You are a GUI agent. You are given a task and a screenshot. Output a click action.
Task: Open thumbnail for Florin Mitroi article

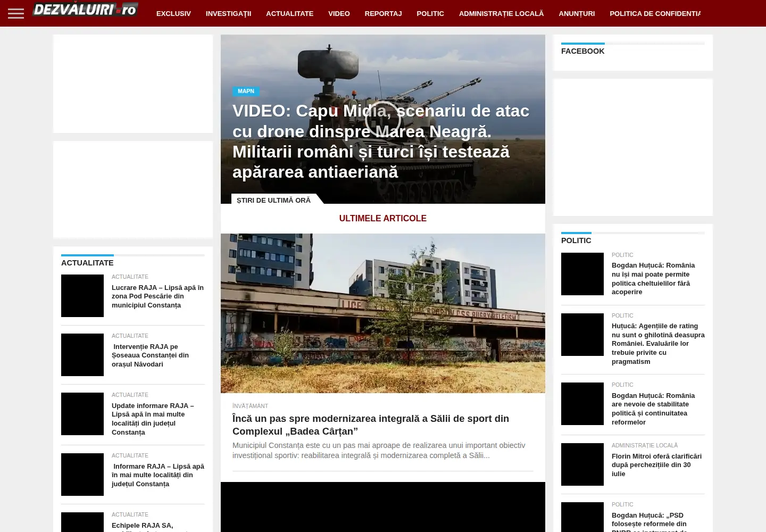(x=582, y=464)
